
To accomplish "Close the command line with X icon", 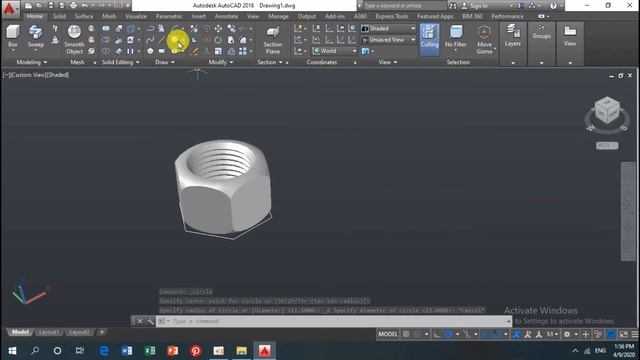I will click(x=140, y=321).
